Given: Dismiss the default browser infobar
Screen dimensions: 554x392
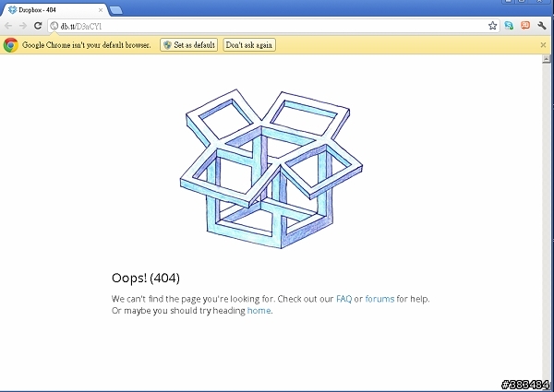Looking at the screenshot, I should coord(544,45).
